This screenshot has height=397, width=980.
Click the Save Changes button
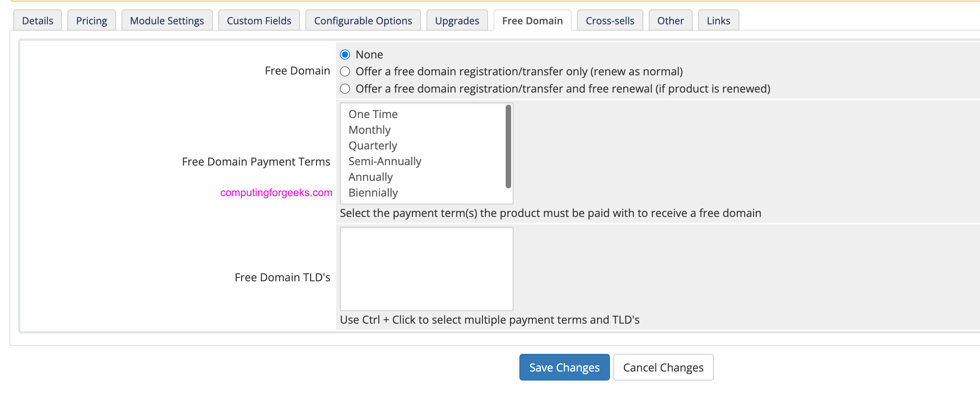tap(564, 367)
